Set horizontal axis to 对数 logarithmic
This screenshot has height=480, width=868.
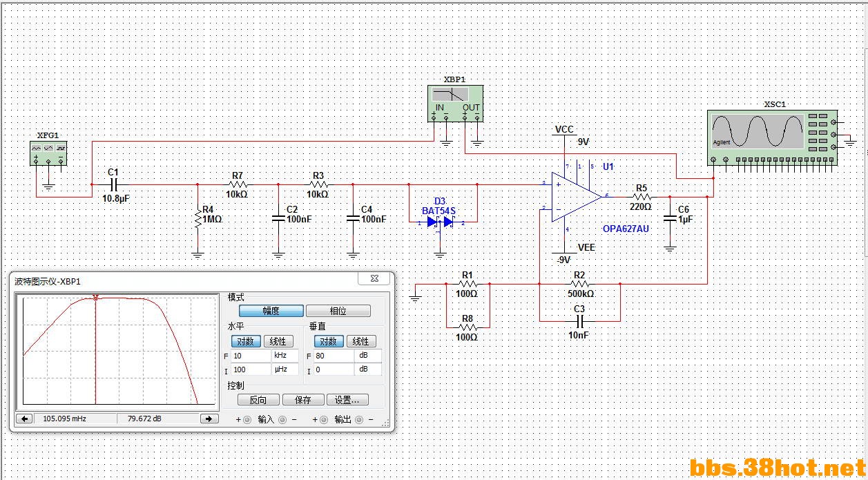click(245, 341)
